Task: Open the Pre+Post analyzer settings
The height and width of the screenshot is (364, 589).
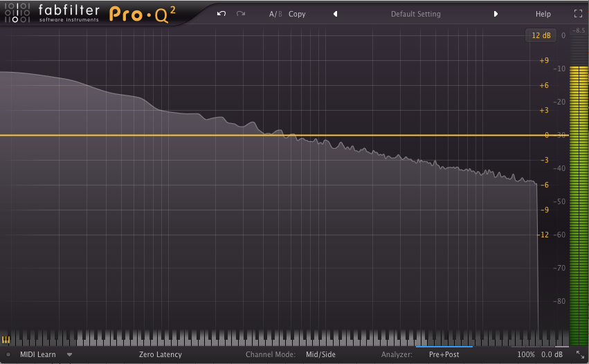Action: click(x=444, y=354)
